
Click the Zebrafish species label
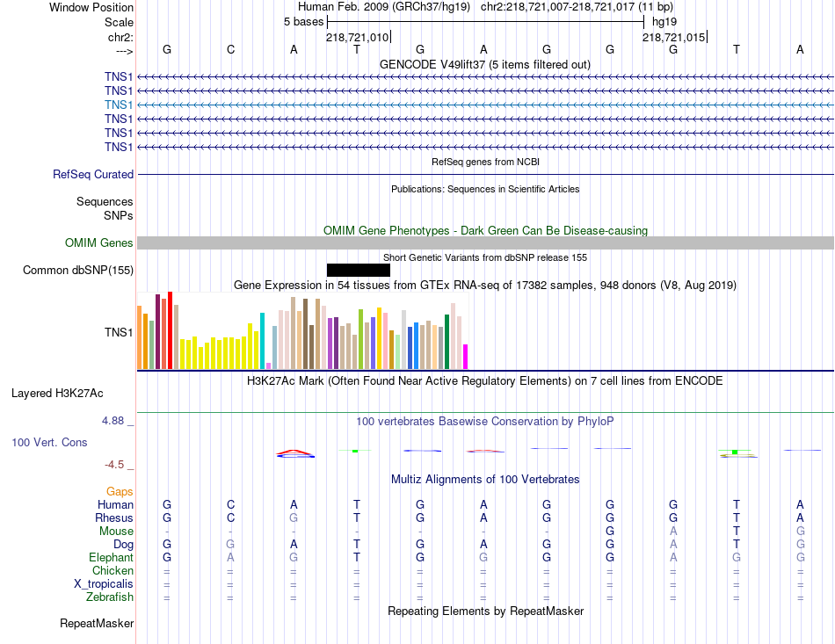(x=110, y=597)
